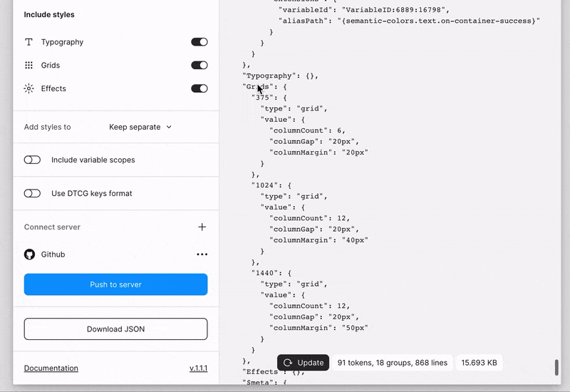570x392 pixels.
Task: Click the Download JSON button
Action: coord(115,329)
